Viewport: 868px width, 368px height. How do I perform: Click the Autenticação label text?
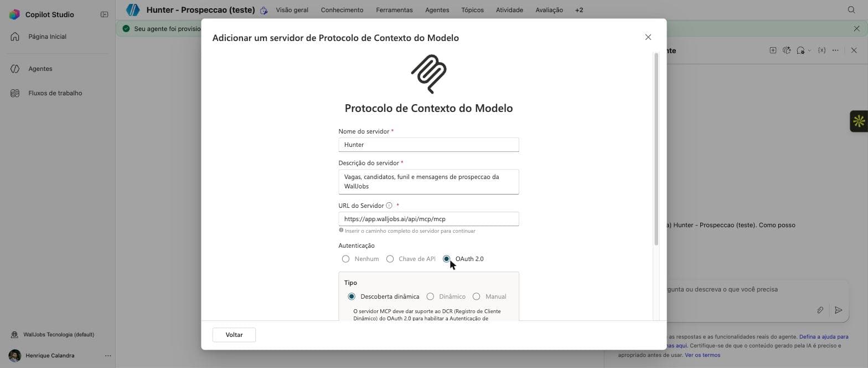356,246
